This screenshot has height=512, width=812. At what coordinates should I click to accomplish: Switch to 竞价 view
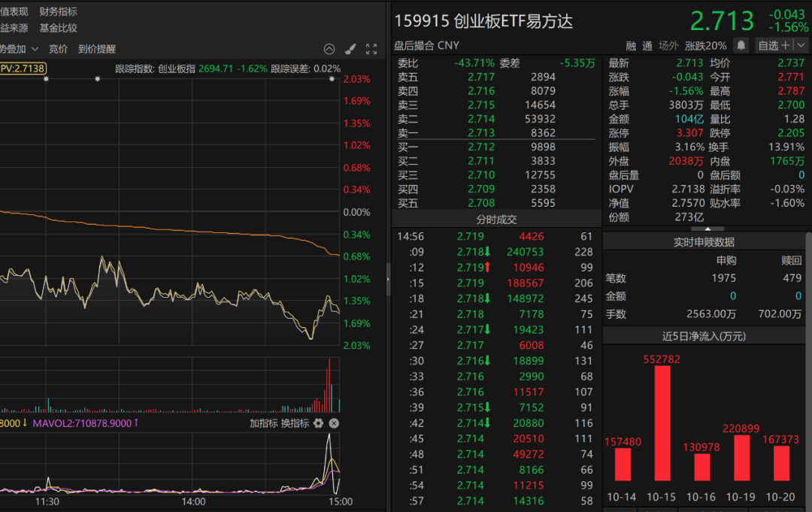pos(58,49)
